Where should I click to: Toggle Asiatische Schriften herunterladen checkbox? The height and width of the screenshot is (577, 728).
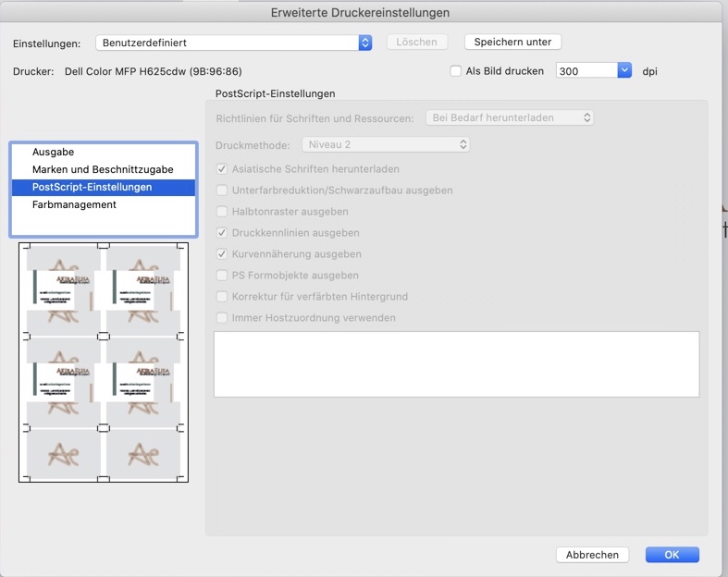[221, 169]
